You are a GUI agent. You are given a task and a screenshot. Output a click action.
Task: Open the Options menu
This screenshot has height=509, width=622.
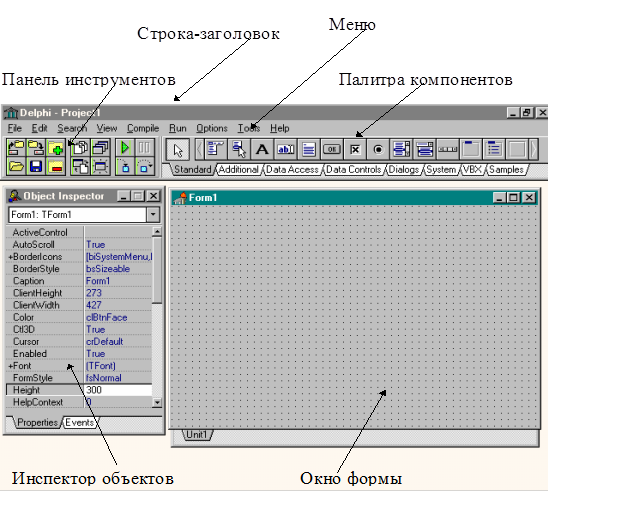(x=211, y=129)
